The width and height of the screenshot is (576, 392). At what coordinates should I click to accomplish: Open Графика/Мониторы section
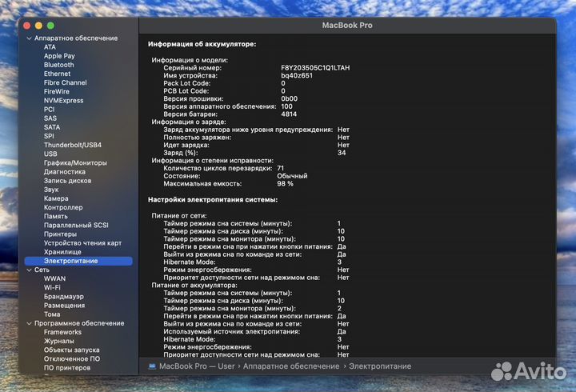(x=75, y=162)
